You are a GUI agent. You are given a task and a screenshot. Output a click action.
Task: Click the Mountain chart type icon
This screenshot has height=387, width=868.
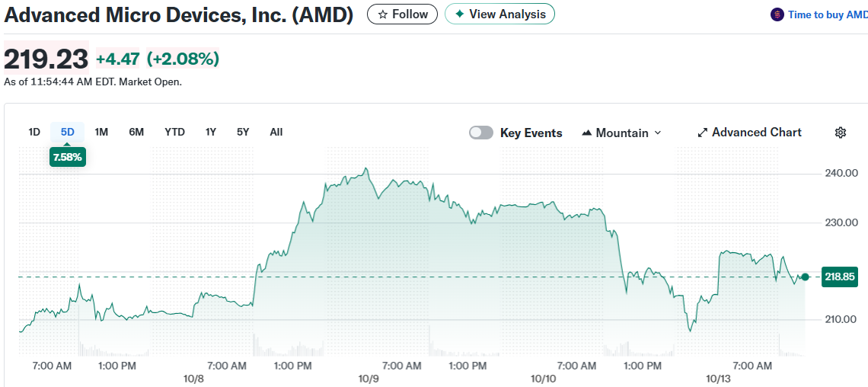click(586, 133)
